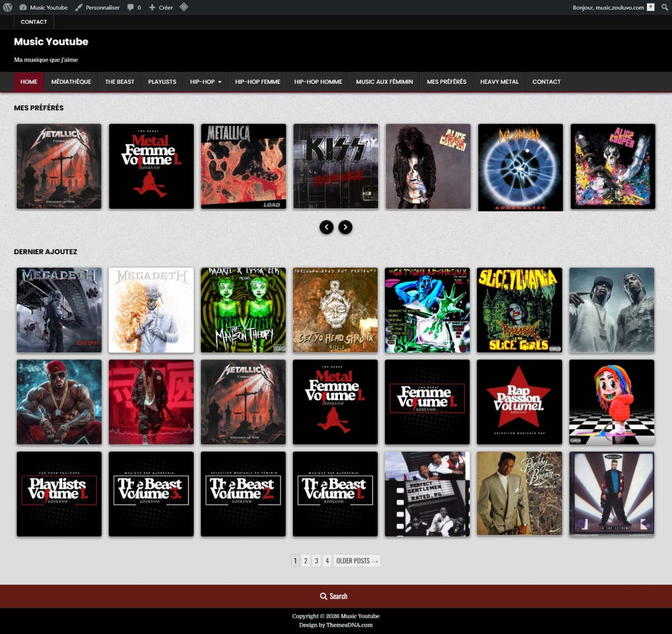Open The Beast Volume 3 cover
The width and height of the screenshot is (672, 634).
[151, 494]
